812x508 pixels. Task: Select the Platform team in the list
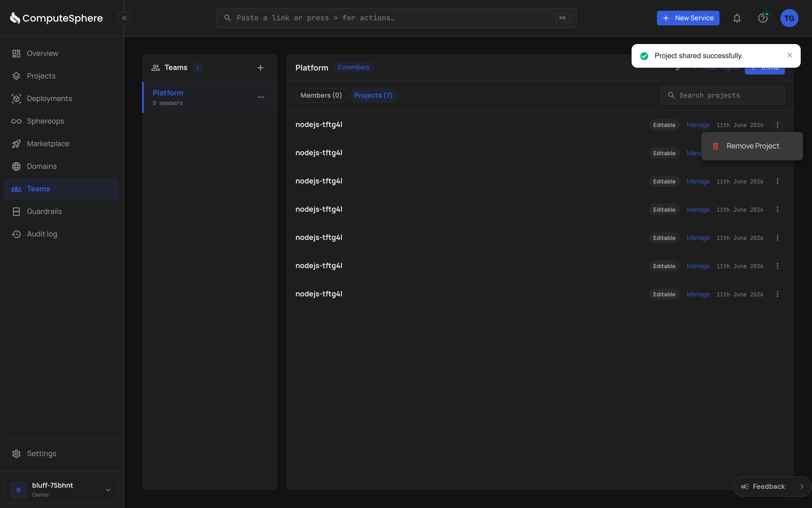coord(210,97)
